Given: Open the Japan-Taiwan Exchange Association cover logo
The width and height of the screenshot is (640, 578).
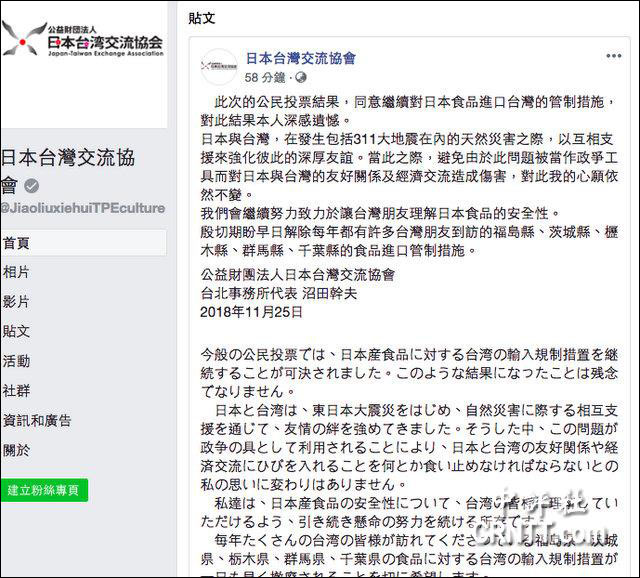Looking at the screenshot, I should [x=83, y=40].
